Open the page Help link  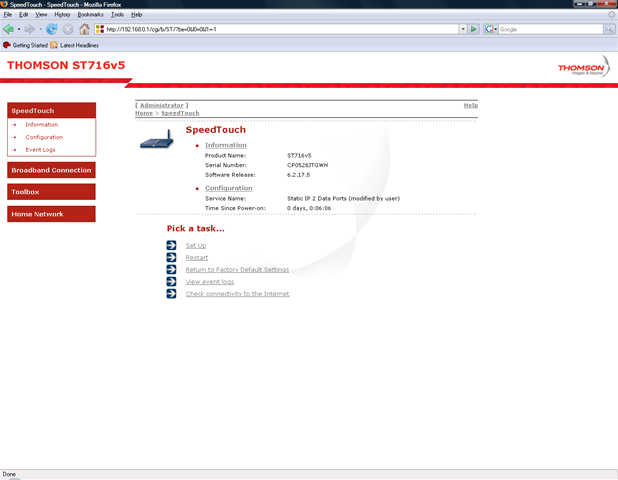point(471,105)
